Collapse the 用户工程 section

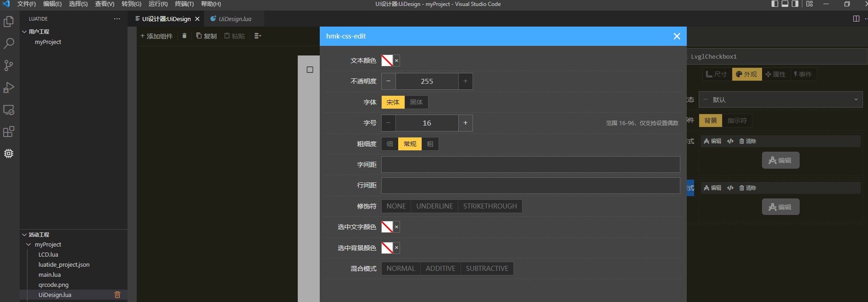[x=25, y=32]
